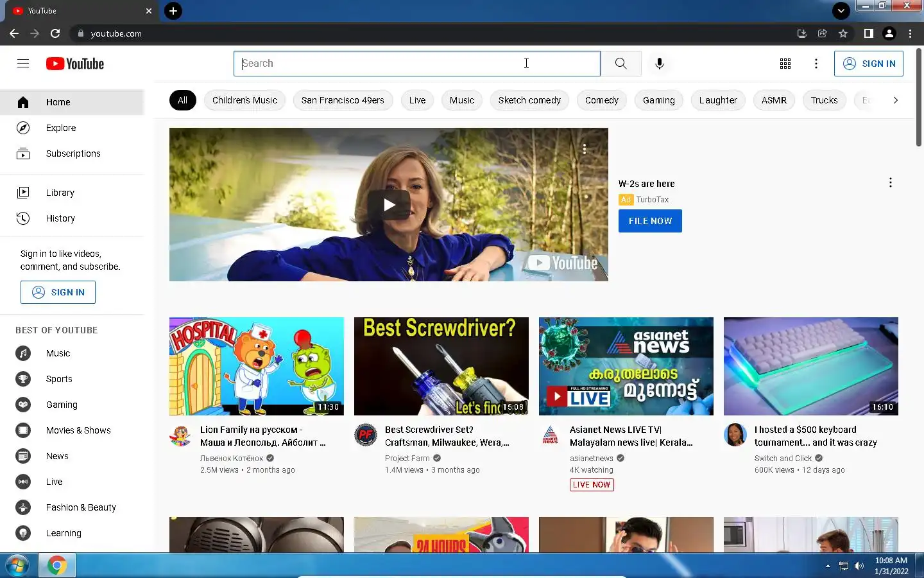This screenshot has width=924, height=578.
Task: Start voice search with microphone icon
Action: (660, 64)
